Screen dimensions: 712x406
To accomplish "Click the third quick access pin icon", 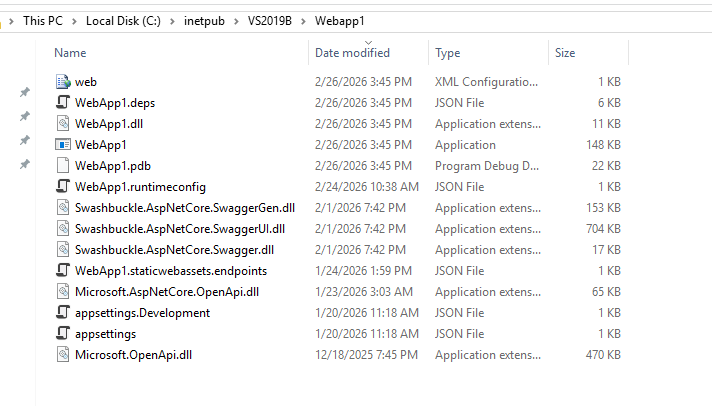I will [25, 140].
